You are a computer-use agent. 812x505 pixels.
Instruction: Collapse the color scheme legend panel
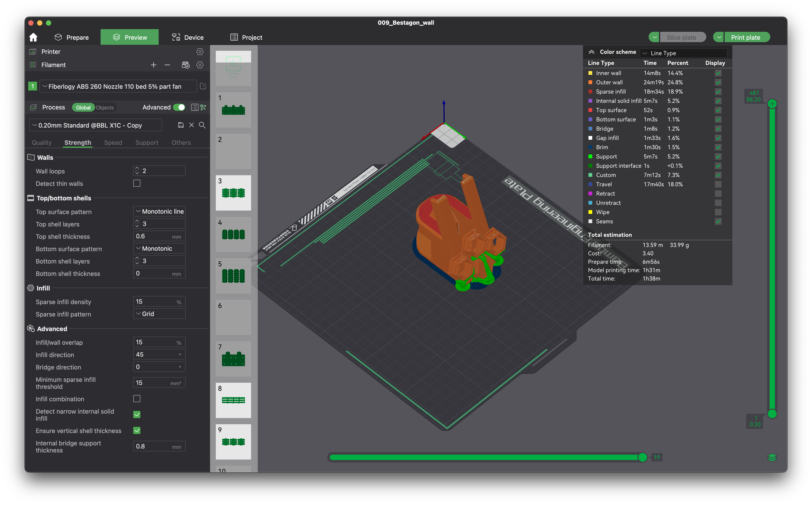(591, 52)
